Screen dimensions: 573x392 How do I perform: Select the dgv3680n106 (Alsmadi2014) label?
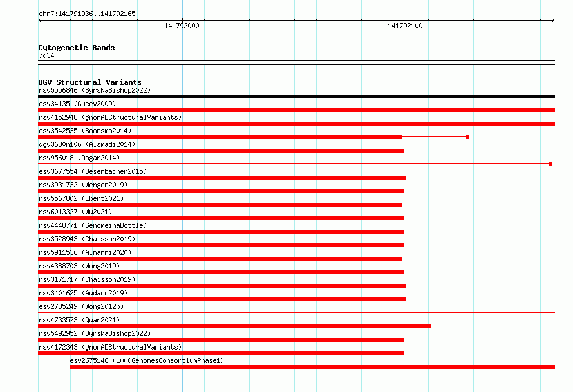(x=87, y=144)
